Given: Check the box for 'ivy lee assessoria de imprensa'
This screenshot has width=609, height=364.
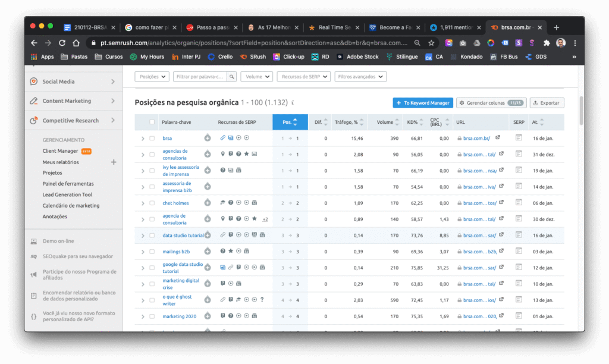Looking at the screenshot, I should click(152, 171).
